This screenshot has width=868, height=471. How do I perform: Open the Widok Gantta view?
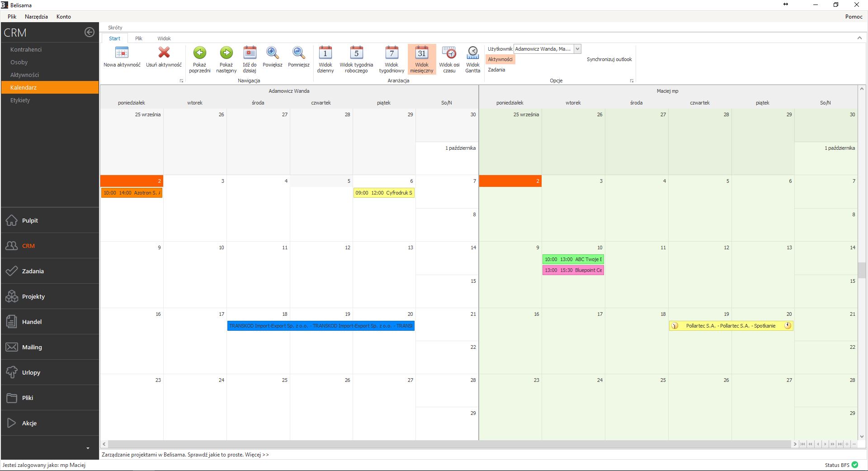[x=472, y=53]
